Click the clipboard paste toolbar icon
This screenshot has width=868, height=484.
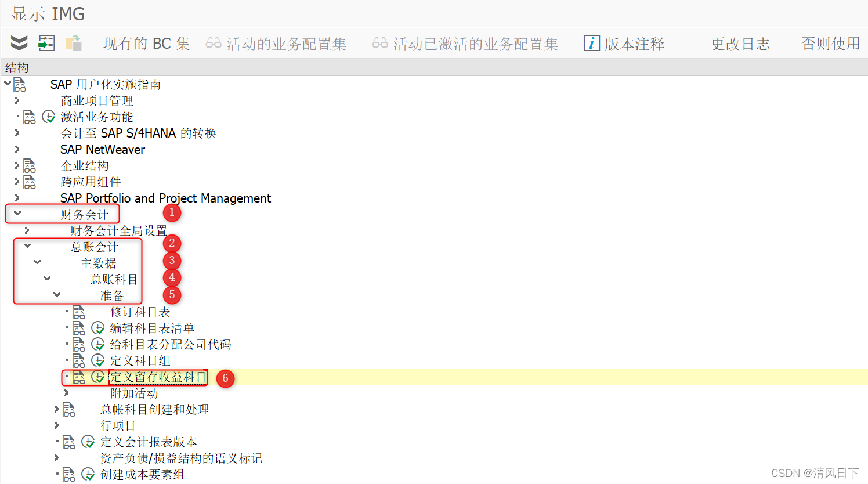74,43
